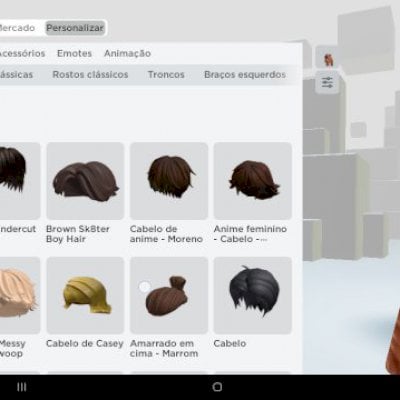Screen dimensions: 400x400
Task: Equip the Brown Sk8ter Boy Hair item
Action: tap(85, 181)
